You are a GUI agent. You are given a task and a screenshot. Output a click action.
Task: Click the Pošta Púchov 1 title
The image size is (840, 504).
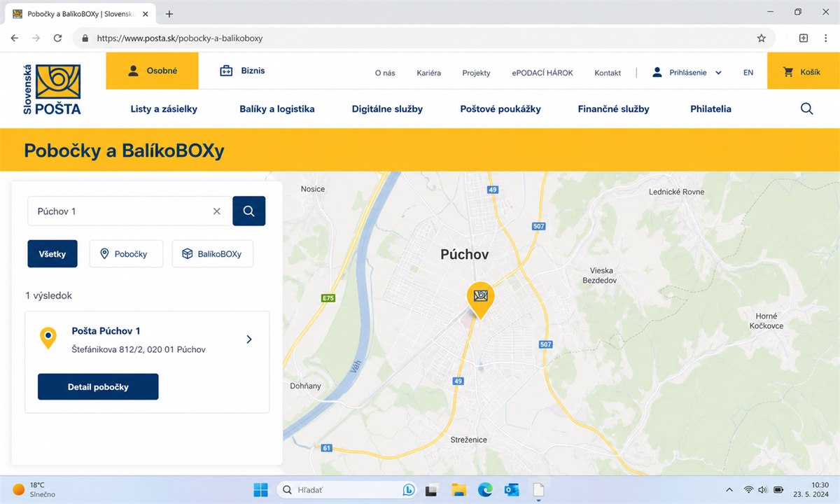(106, 331)
